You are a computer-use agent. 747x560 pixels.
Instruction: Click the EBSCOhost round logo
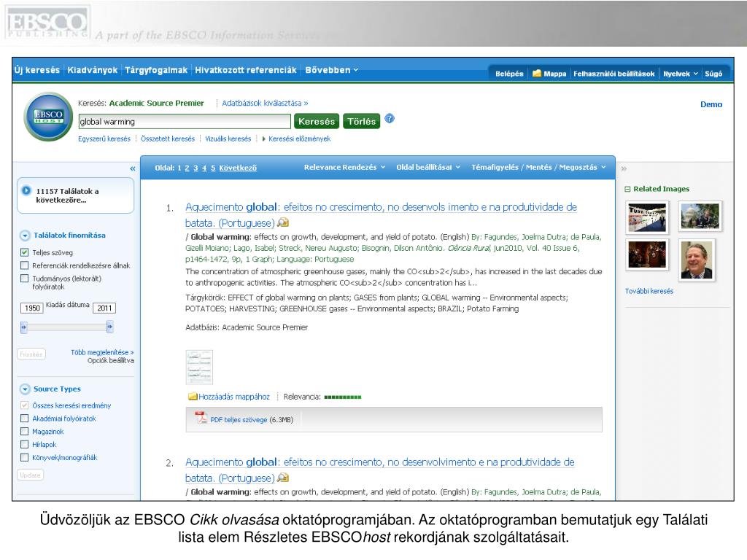point(48,117)
